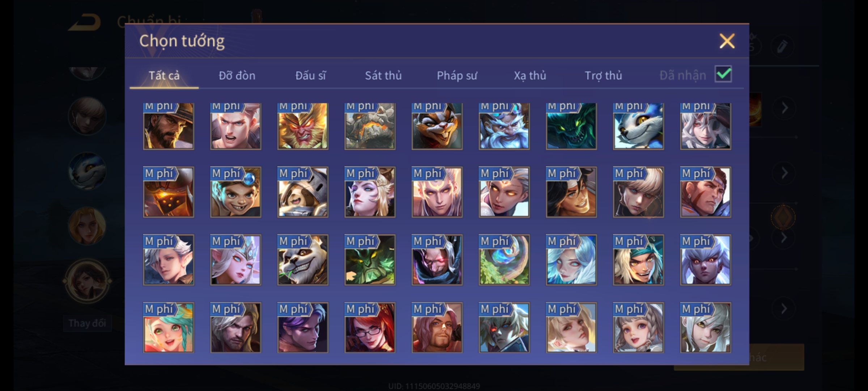Toggle the Đã nhận checkbox

tap(723, 74)
